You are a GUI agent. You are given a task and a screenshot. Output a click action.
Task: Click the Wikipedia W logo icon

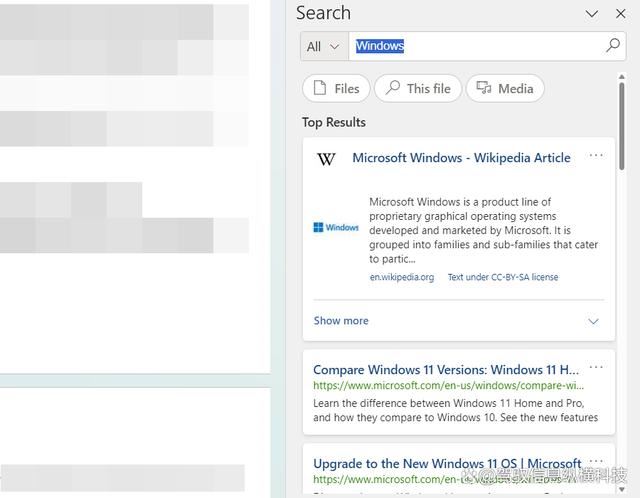pos(326,158)
